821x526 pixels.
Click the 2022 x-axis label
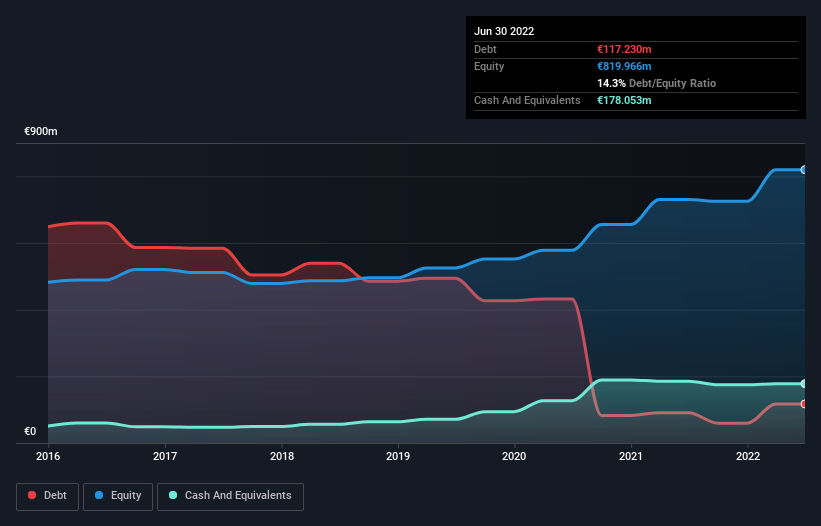[x=748, y=456]
